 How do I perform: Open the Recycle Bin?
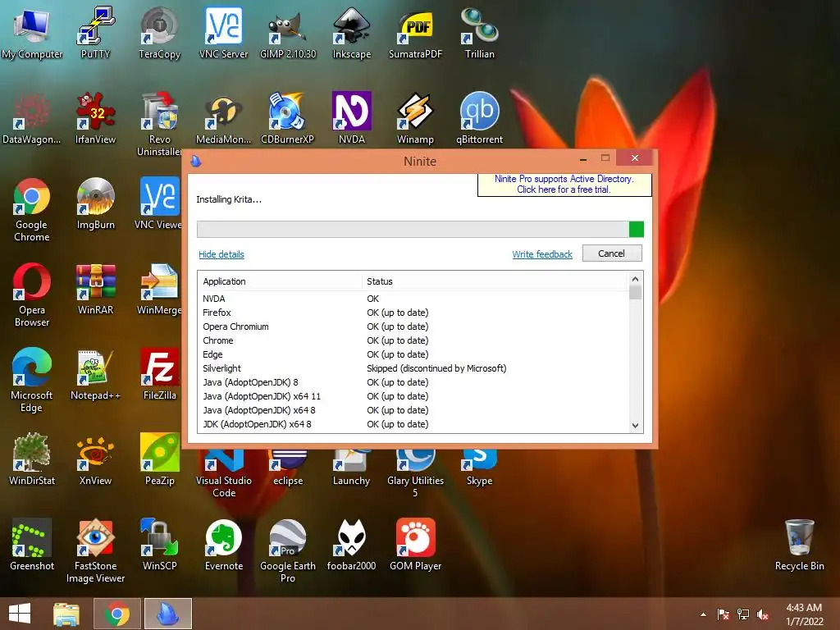[799, 545]
